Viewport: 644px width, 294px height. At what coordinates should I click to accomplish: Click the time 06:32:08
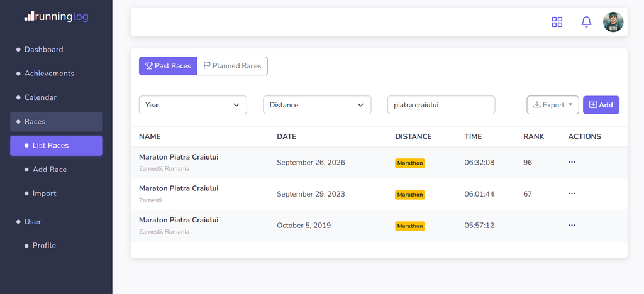tap(479, 162)
